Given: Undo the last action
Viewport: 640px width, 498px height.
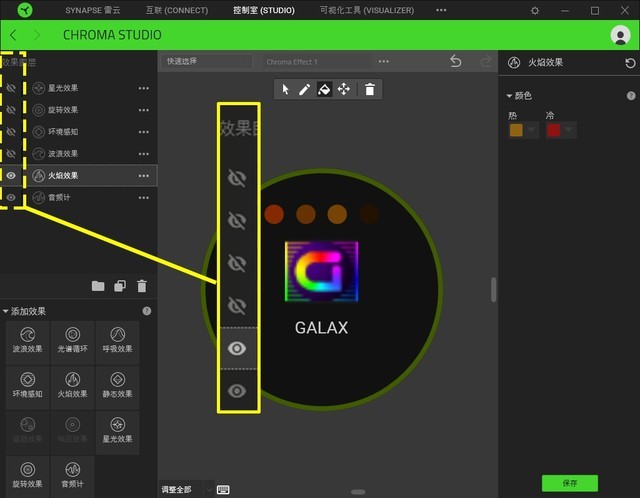Looking at the screenshot, I should pyautogui.click(x=456, y=61).
